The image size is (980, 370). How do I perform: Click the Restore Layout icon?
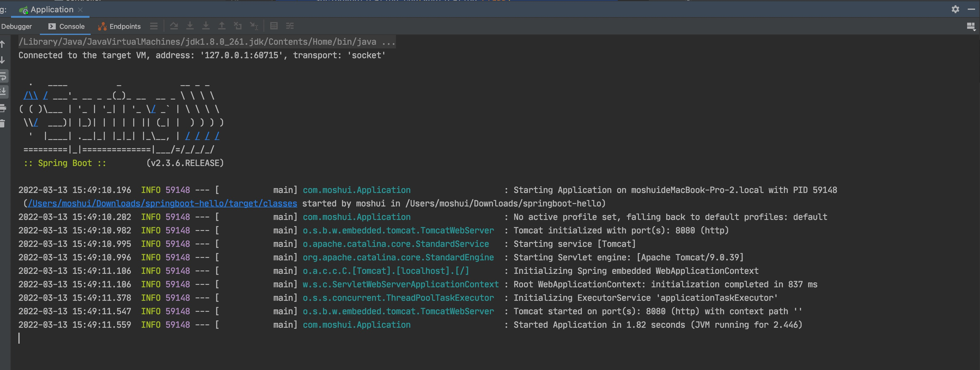pos(971,26)
